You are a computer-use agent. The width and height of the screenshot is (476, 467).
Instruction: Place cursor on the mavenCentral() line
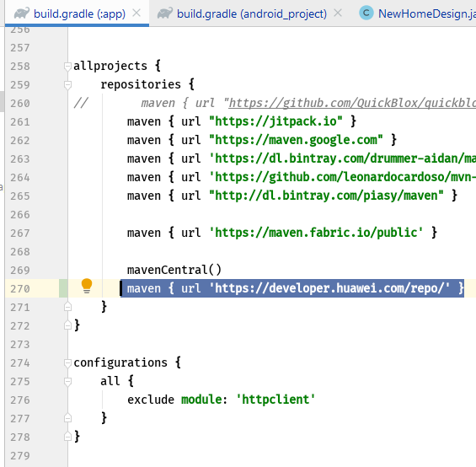click(x=174, y=270)
